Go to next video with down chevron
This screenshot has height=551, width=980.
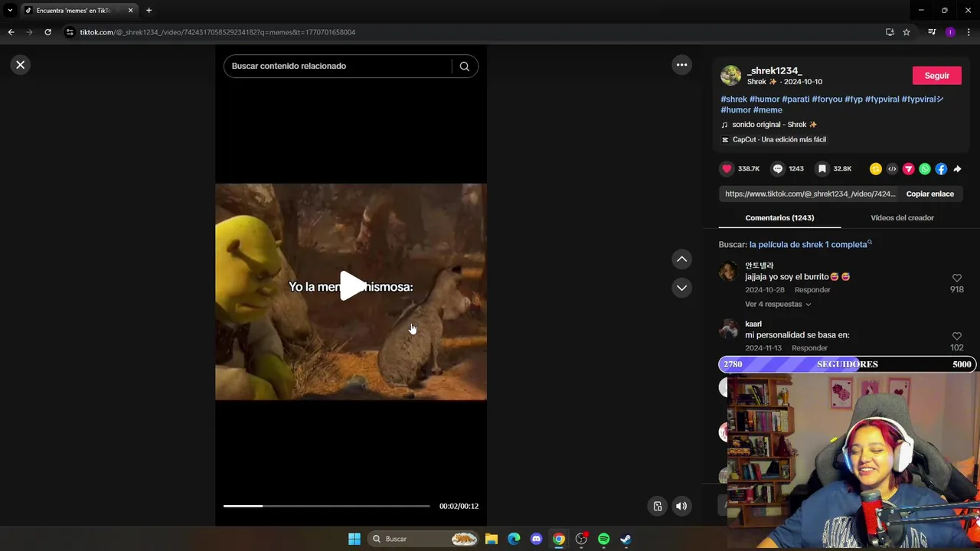(x=681, y=288)
